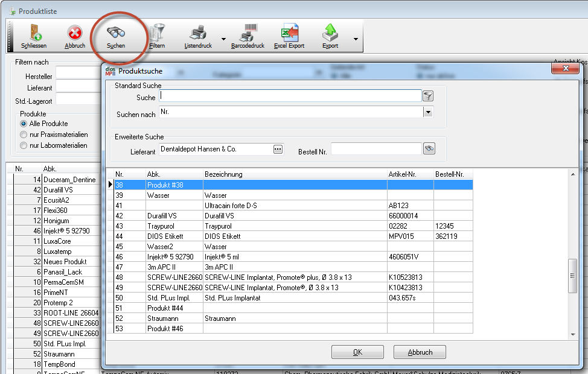This screenshot has width=588, height=374.
Task: Click the results list vertical scrollbar
Action: (573, 275)
